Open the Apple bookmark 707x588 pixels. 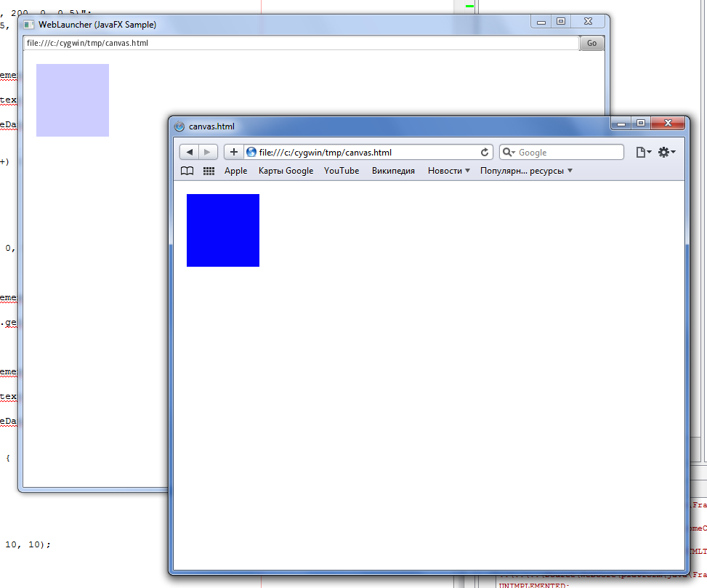pos(235,171)
